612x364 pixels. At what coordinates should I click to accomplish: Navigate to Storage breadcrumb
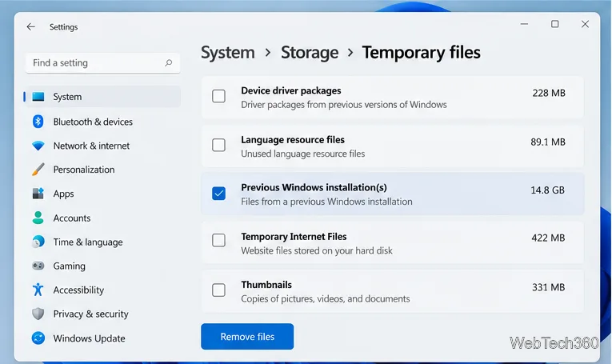click(310, 53)
